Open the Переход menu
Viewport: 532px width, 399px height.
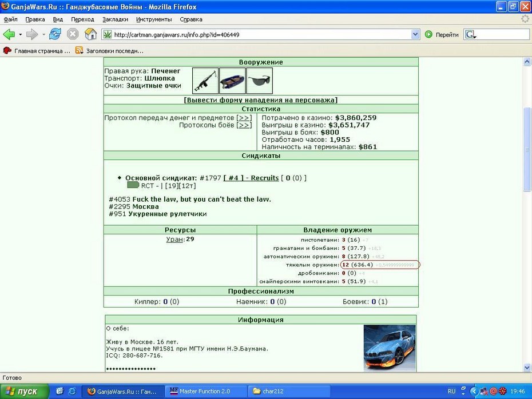point(82,19)
